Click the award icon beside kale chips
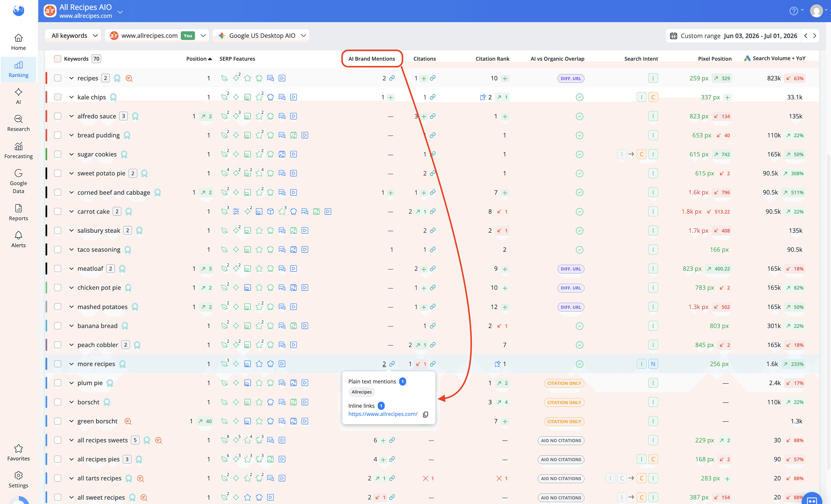Viewport: 831px width, 504px height. (x=113, y=97)
